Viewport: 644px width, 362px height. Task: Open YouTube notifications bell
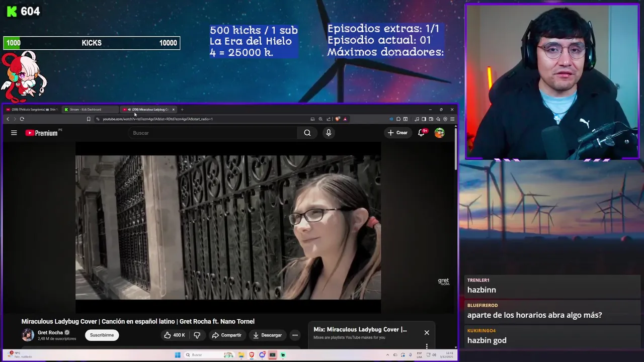point(422,133)
